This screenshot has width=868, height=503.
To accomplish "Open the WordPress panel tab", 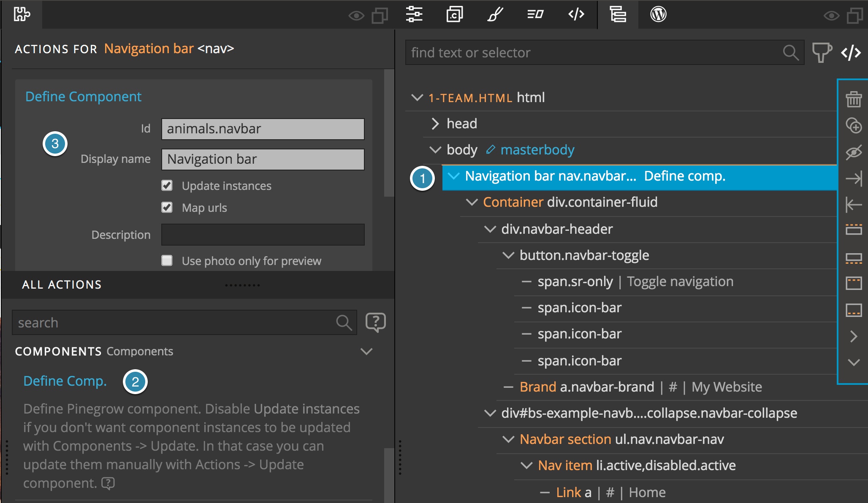I will [x=658, y=14].
